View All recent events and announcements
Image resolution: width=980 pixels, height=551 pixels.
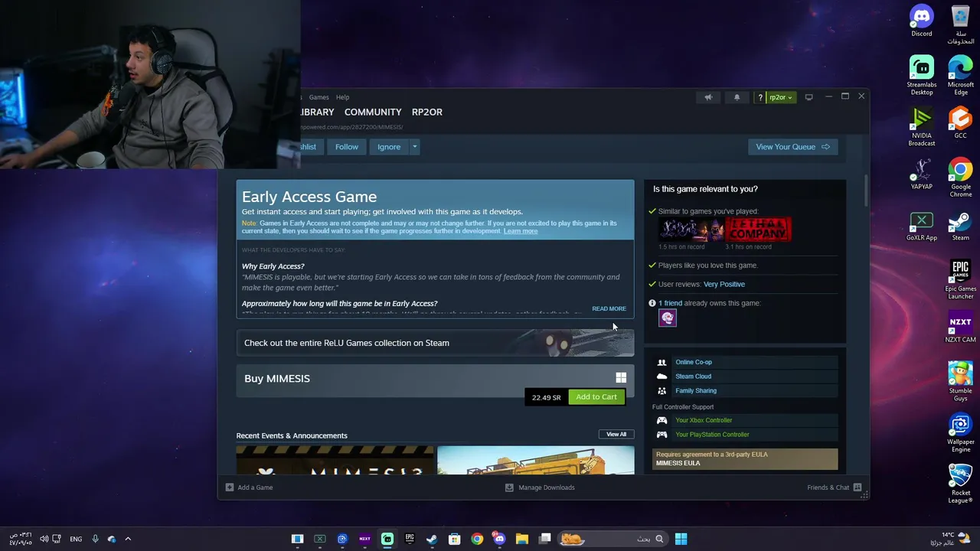(x=616, y=434)
